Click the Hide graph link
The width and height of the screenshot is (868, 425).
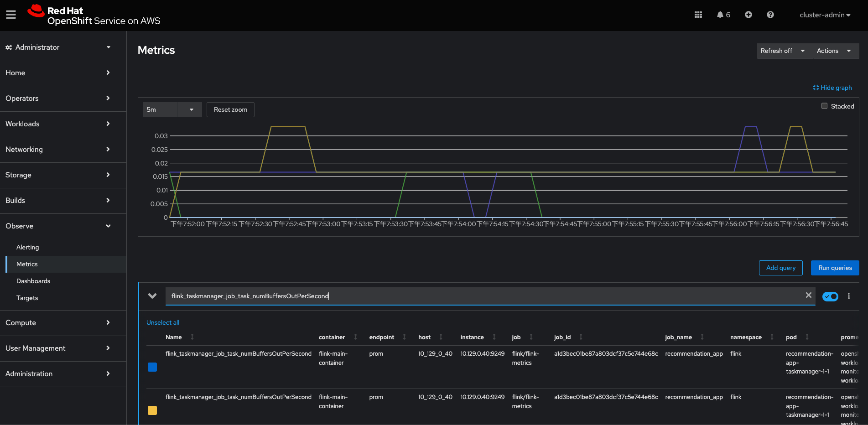(x=832, y=88)
